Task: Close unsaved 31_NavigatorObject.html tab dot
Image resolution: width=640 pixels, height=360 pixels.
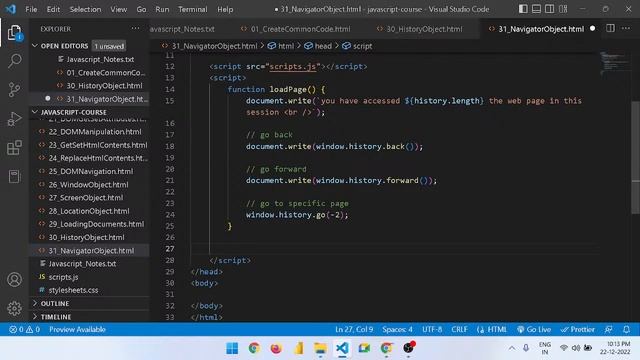Action: (x=592, y=29)
